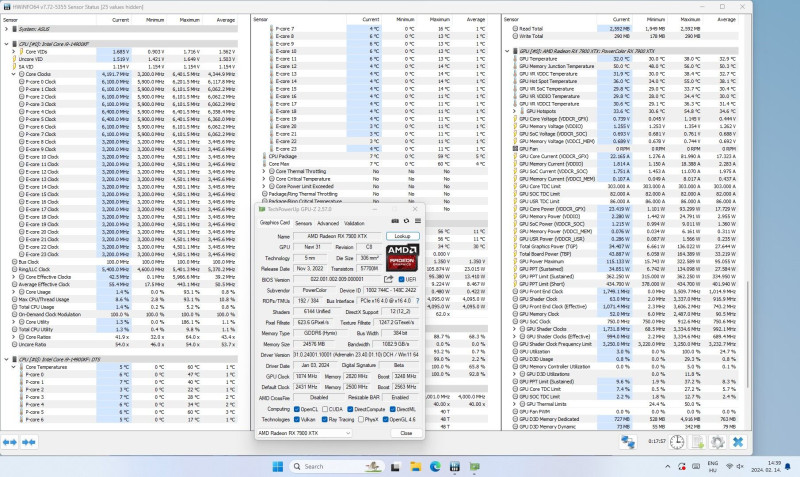This screenshot has height=477, width=800.
Task: Switch to the Sensors tab in GPU-Z
Action: click(303, 223)
